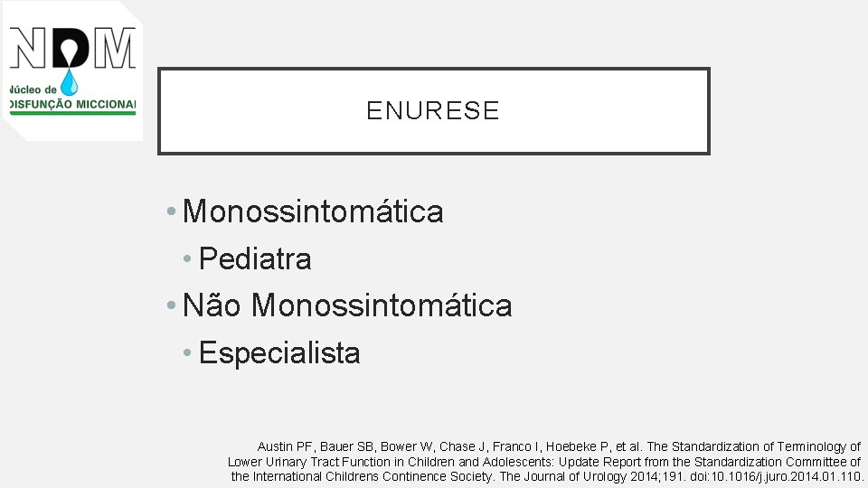Click the bullet dot before Pediatra
The width and height of the screenshot is (868, 488).
(187, 258)
